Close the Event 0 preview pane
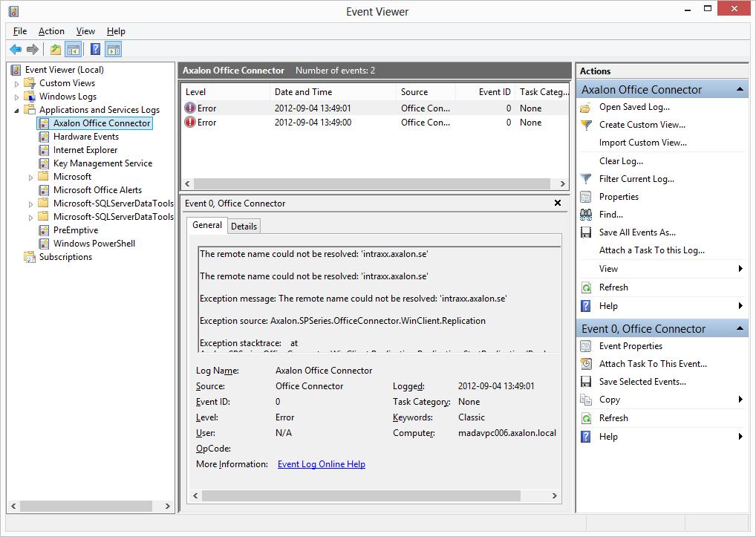 coord(558,203)
